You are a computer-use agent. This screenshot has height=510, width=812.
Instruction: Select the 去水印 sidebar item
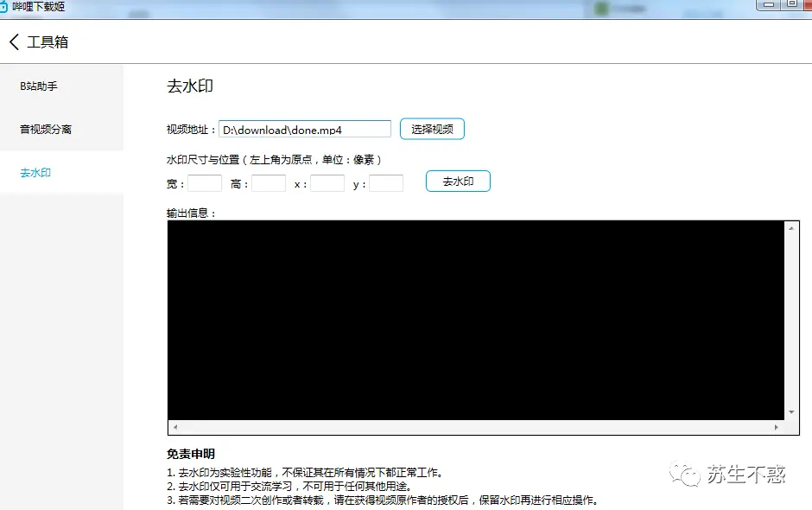tap(36, 172)
